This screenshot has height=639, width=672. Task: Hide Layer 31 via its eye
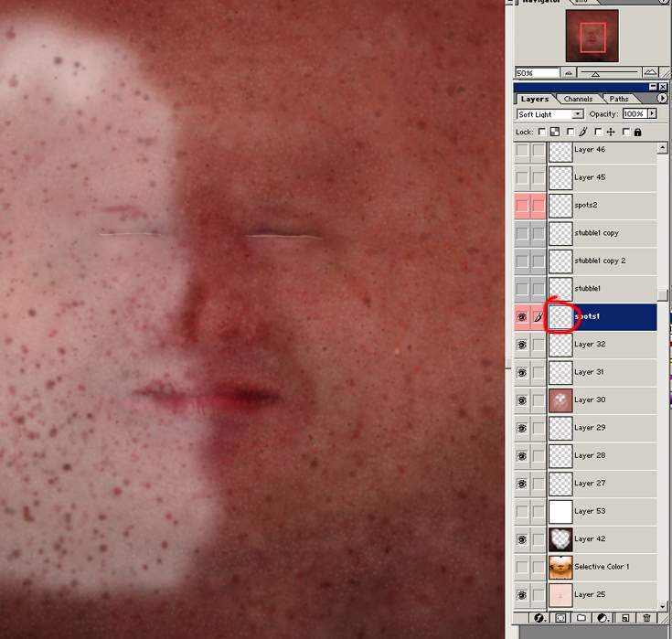(522, 373)
